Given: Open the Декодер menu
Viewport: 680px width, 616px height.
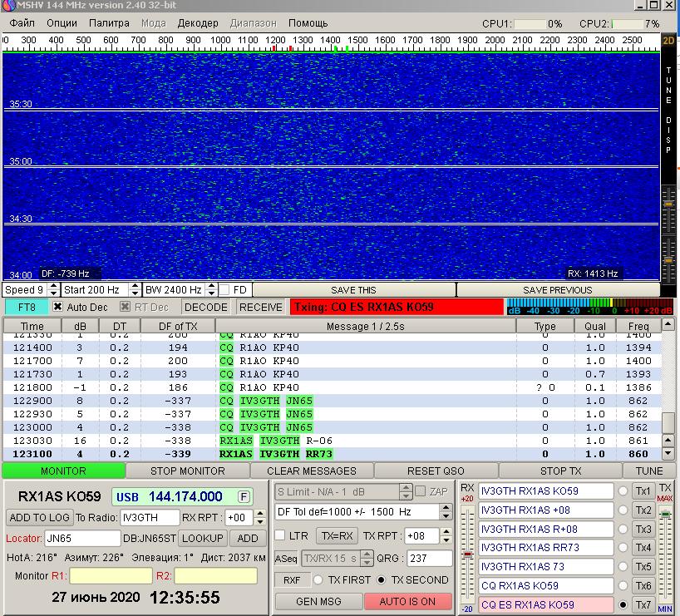Looking at the screenshot, I should pyautogui.click(x=198, y=23).
